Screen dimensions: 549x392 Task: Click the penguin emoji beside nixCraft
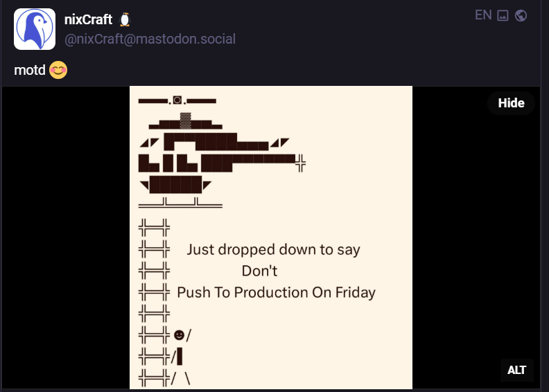coord(125,19)
